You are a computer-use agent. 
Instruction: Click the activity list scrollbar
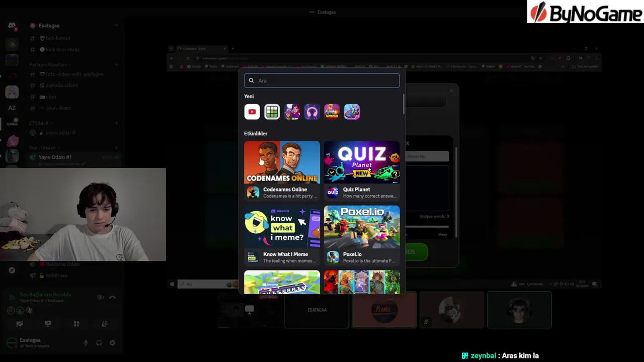403,103
